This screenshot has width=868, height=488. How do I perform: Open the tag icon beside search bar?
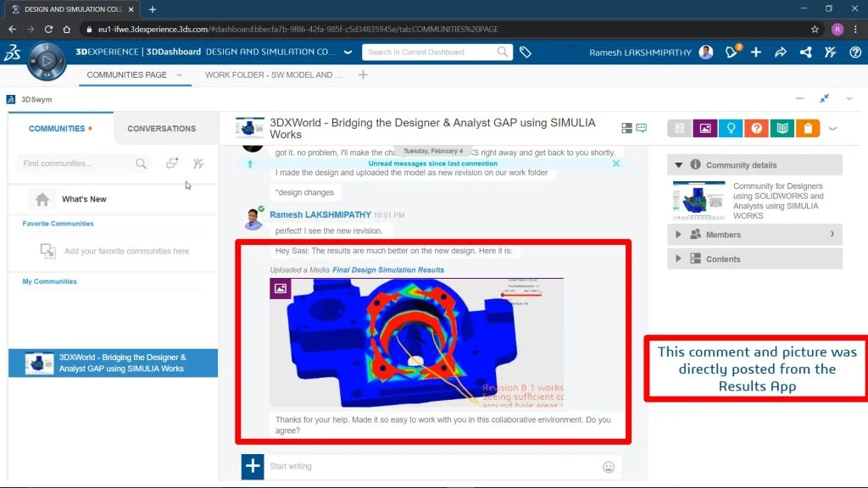(526, 52)
